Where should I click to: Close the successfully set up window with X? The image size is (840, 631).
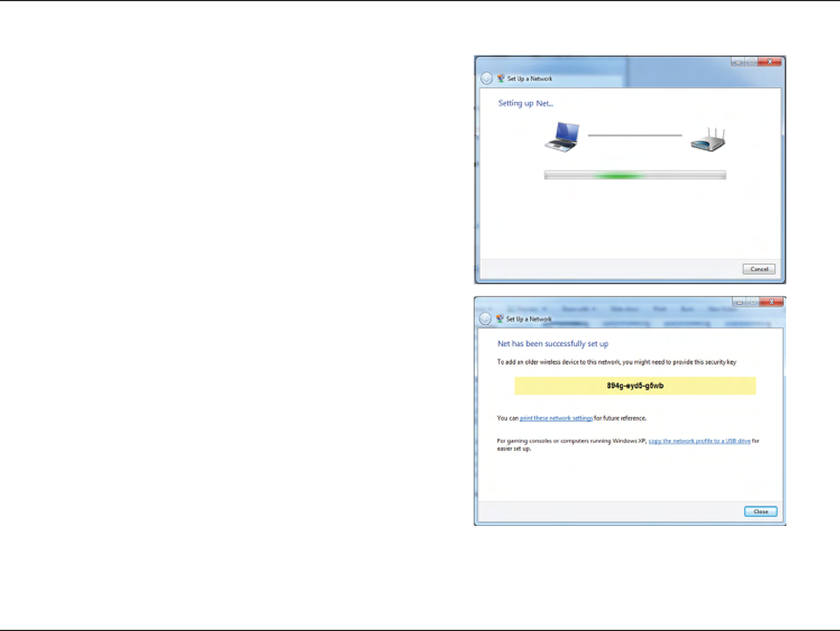pyautogui.click(x=771, y=302)
